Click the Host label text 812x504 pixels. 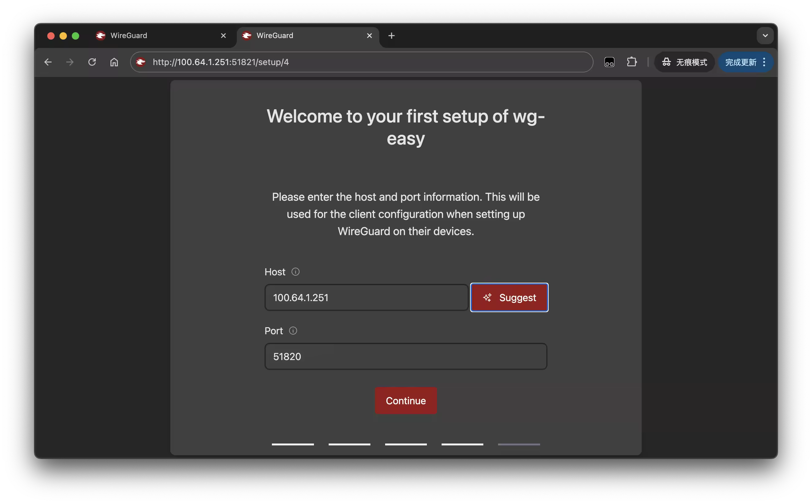coord(275,272)
